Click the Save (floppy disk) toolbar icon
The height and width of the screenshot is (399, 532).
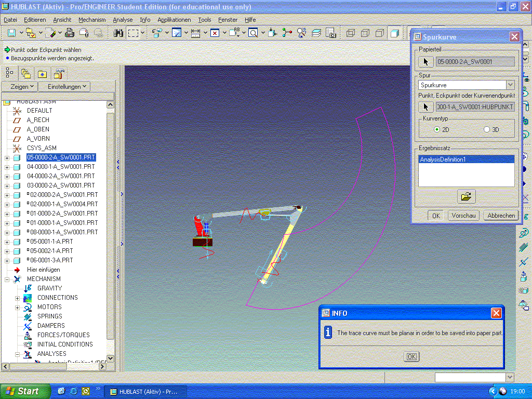pos(11,33)
